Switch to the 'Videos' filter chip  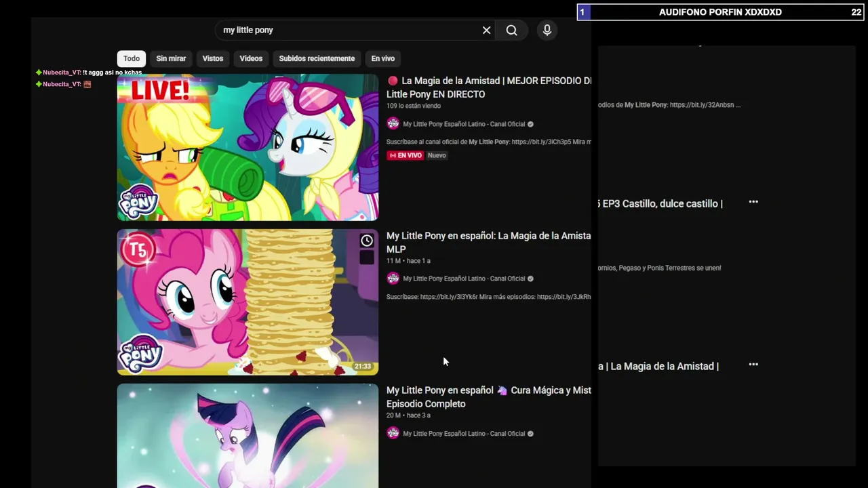coord(251,58)
